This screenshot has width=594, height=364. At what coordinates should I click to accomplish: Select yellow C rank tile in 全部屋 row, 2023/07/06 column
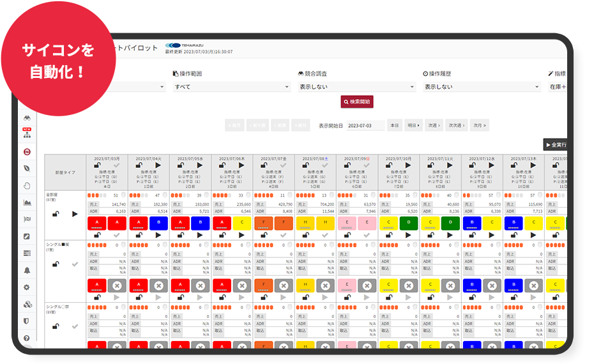242,223
